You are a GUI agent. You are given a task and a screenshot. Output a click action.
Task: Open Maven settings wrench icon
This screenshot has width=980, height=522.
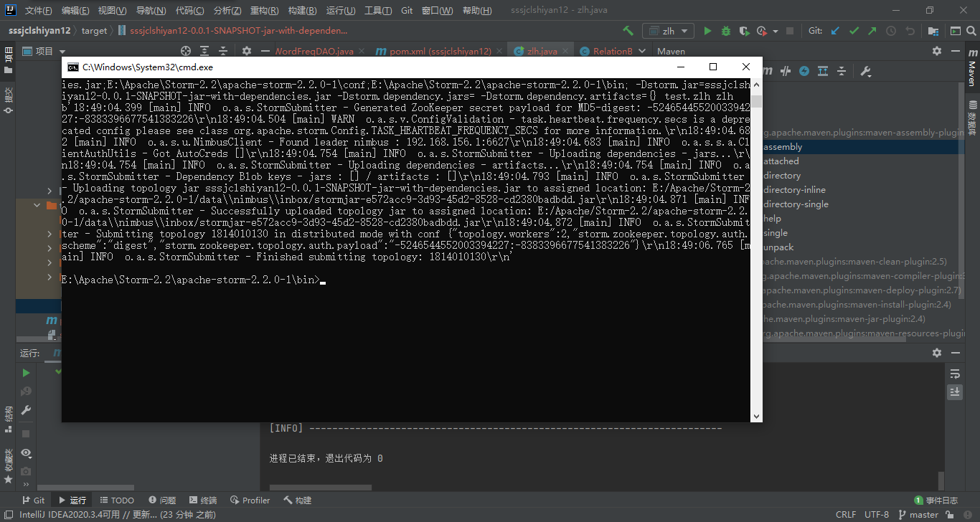(x=865, y=71)
